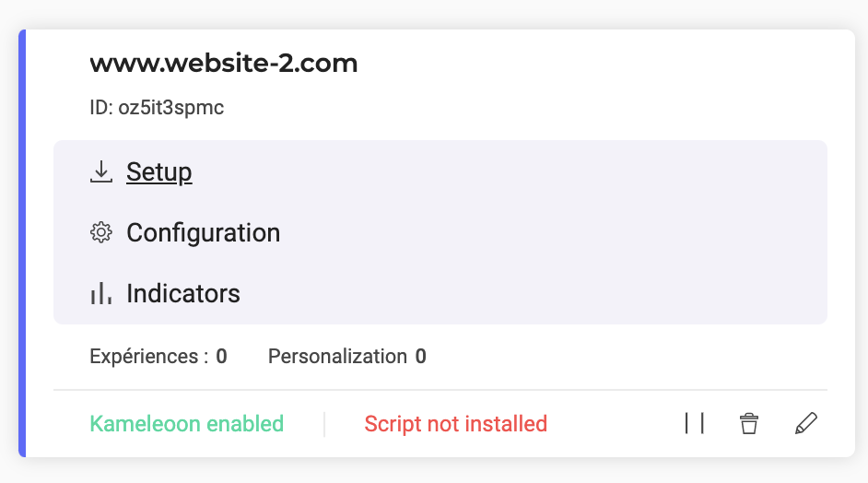Click the Expériences value 0
The width and height of the screenshot is (868, 483).
coord(221,356)
